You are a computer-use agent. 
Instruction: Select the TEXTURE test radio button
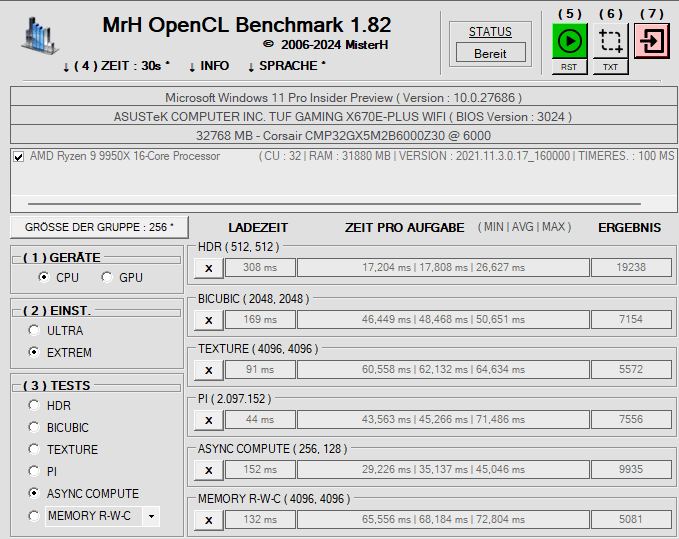click(34, 449)
